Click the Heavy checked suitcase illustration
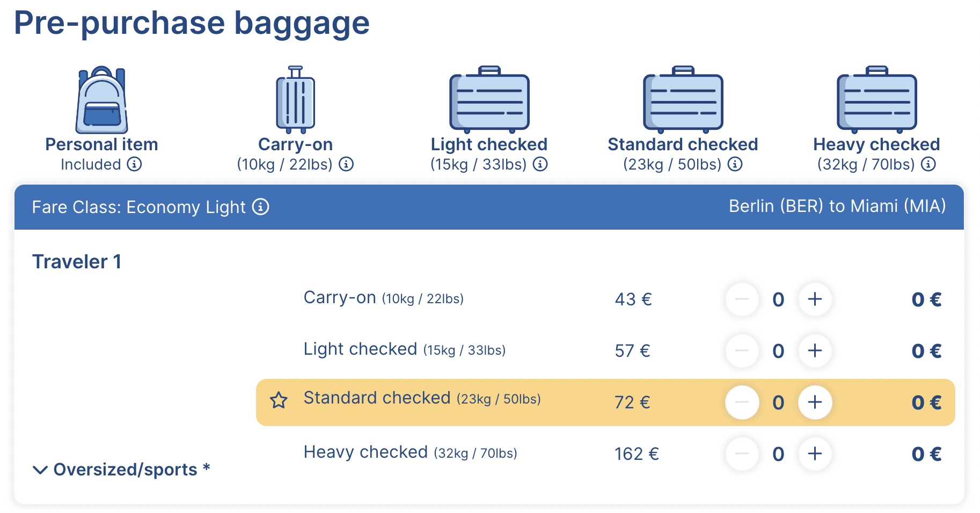 877,100
